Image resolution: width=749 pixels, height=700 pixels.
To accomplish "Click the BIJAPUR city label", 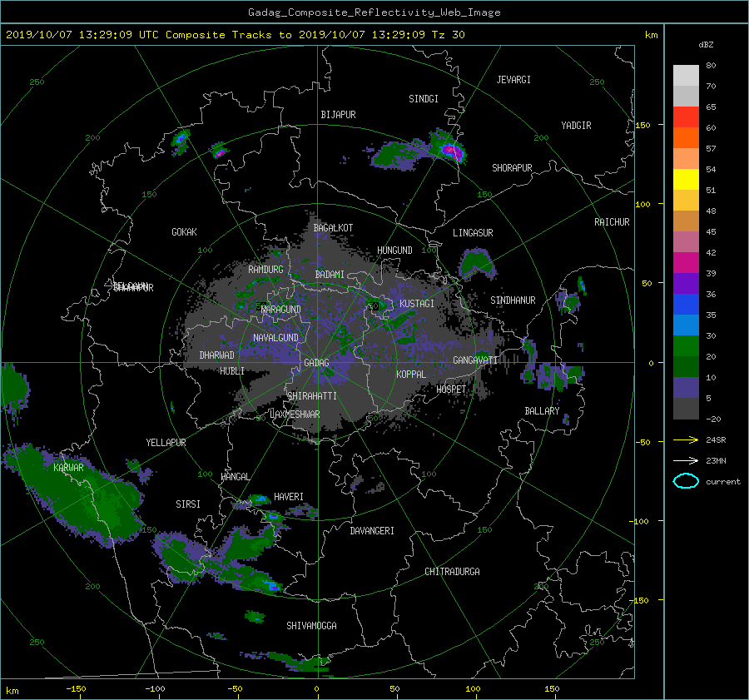I will (338, 115).
